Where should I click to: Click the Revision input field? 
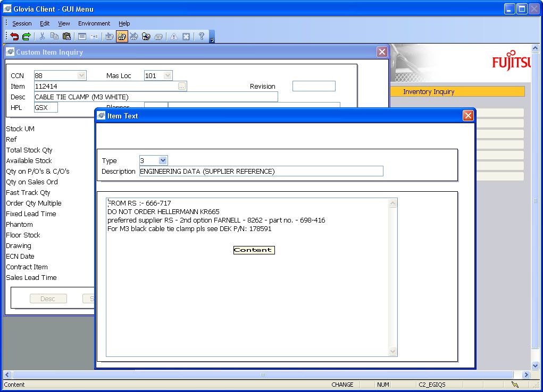(314, 87)
